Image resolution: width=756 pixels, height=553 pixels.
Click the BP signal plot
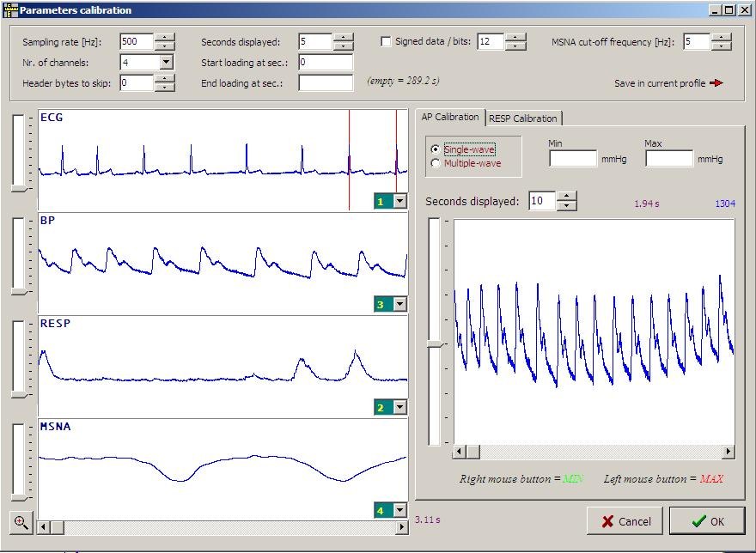point(223,263)
